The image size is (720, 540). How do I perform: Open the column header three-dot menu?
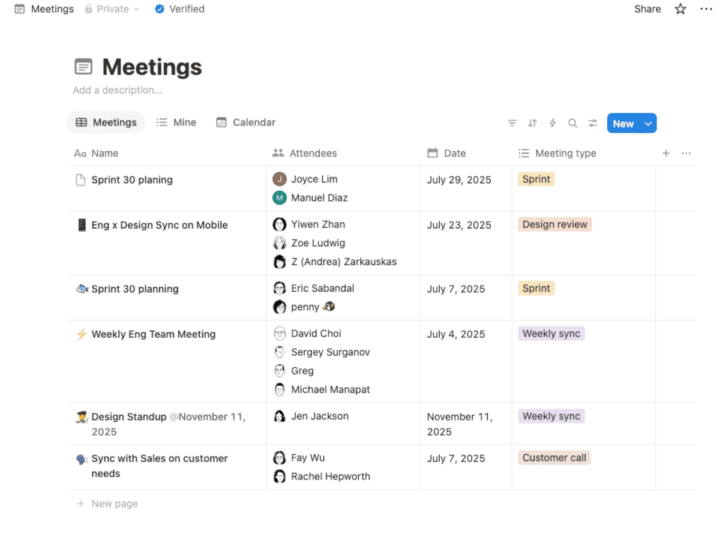pyautogui.click(x=686, y=153)
